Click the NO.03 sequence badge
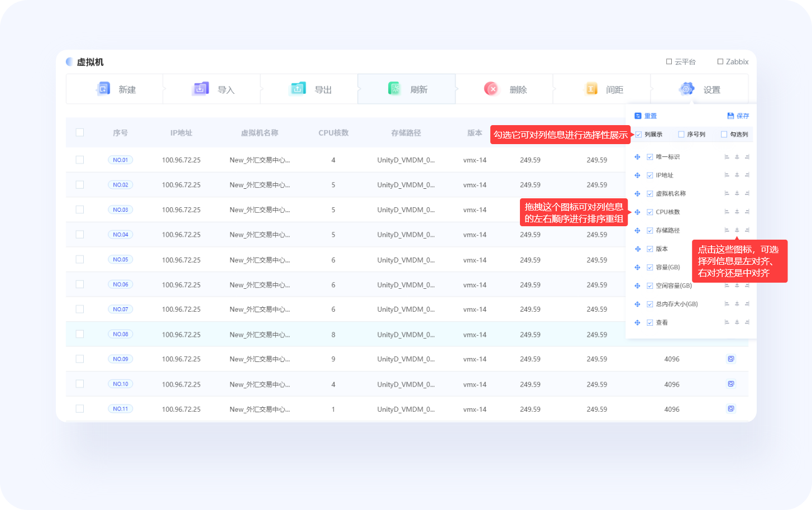The image size is (812, 510). coord(121,210)
